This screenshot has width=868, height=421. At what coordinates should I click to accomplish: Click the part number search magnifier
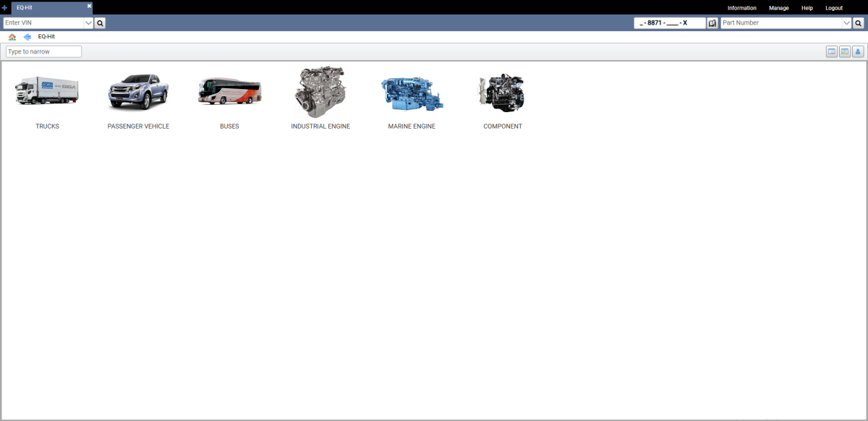[859, 23]
